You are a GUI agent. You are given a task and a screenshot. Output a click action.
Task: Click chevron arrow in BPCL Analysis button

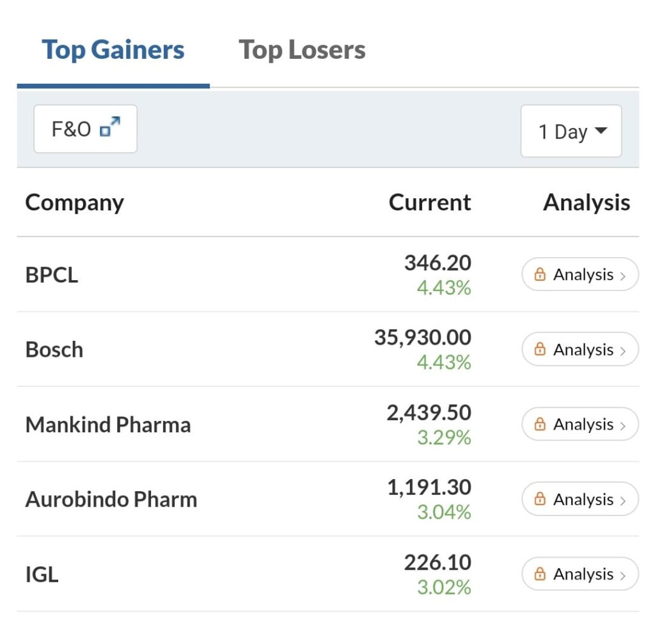(x=623, y=276)
